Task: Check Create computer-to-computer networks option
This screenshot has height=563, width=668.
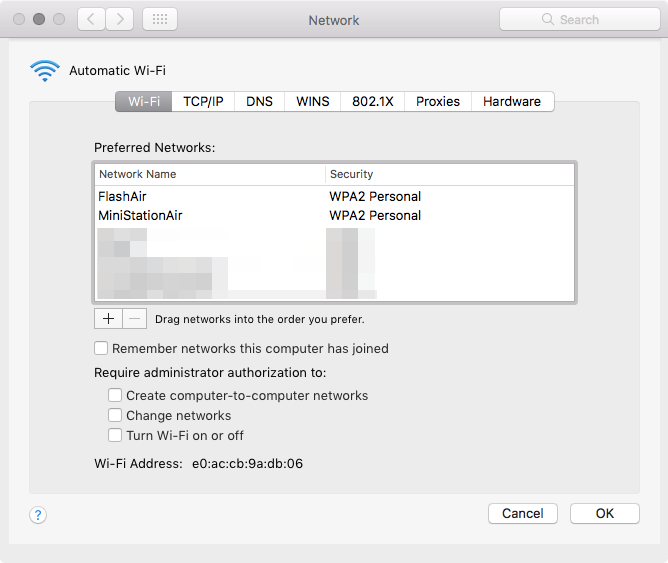Action: click(115, 396)
